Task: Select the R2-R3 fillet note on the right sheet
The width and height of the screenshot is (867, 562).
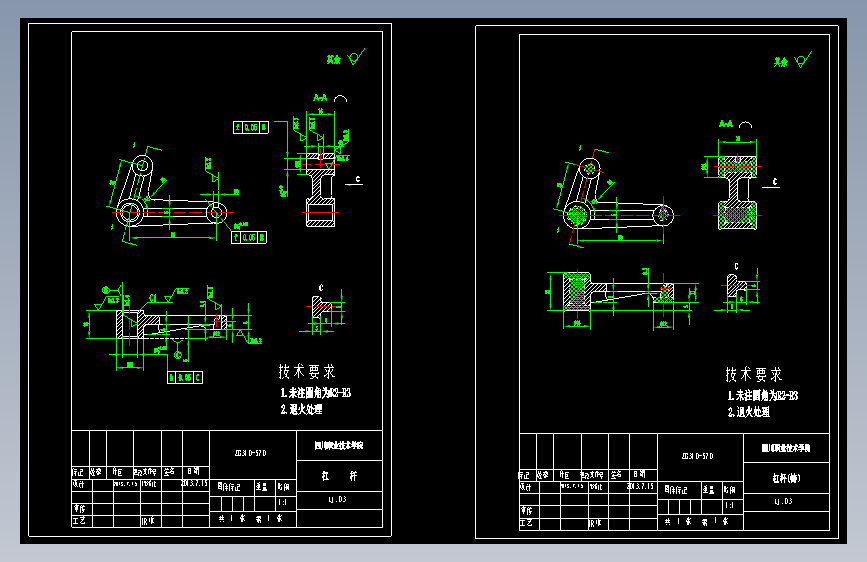Action: 762,396
